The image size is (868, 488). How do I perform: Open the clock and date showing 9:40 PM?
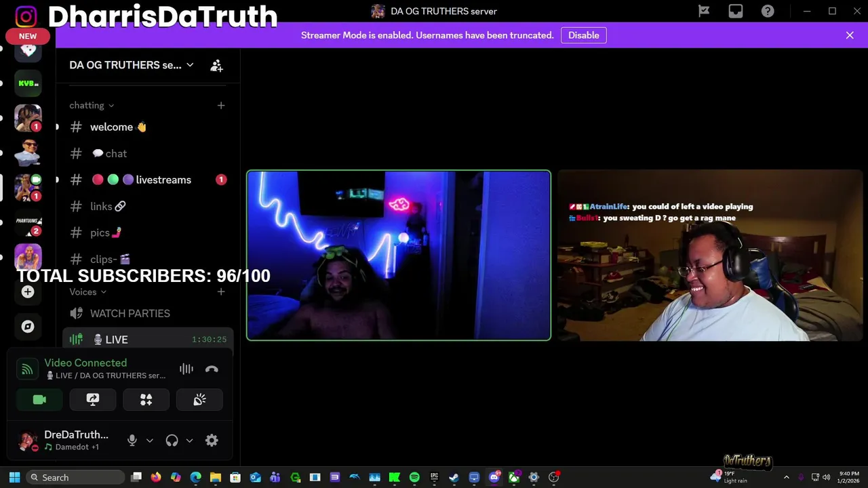tap(849, 477)
